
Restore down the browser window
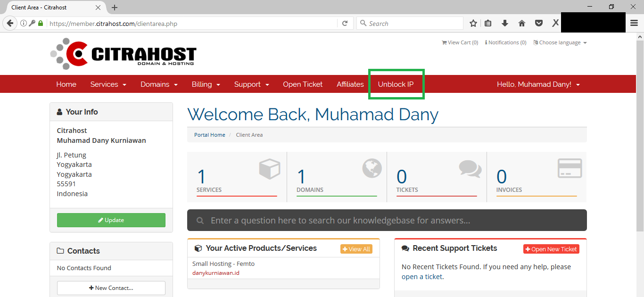click(611, 7)
